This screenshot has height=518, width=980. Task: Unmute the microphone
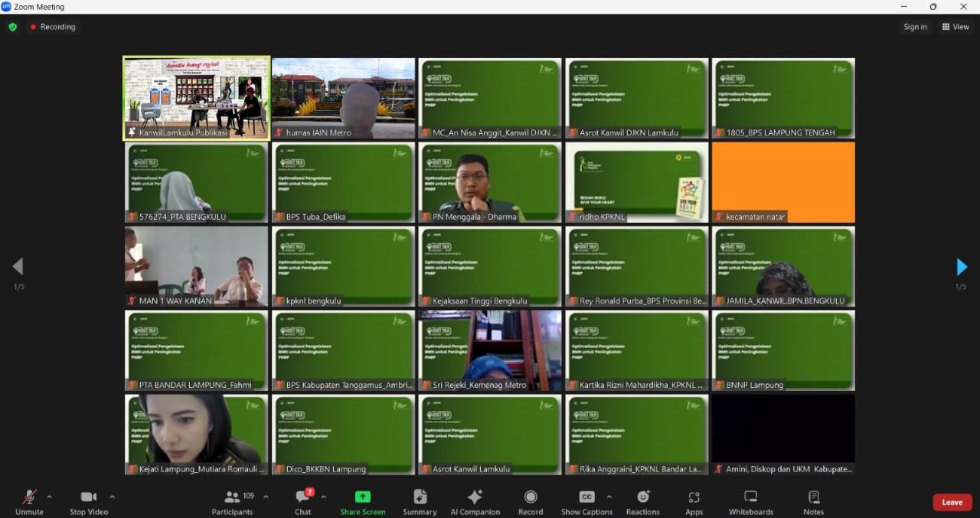29,501
